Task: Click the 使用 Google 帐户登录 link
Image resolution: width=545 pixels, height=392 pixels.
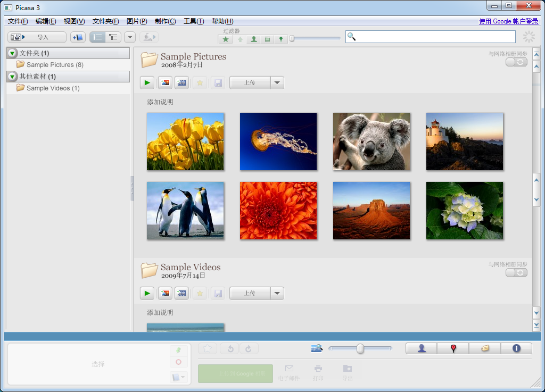Action: pyautogui.click(x=508, y=21)
